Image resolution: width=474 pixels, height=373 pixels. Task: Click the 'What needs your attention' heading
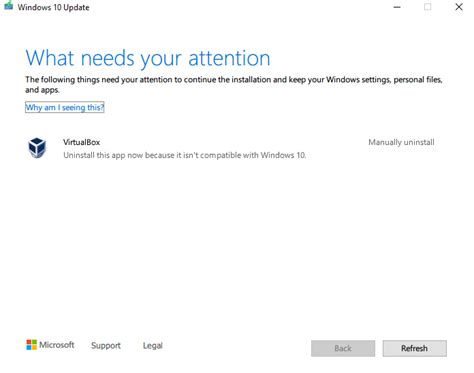(x=148, y=58)
